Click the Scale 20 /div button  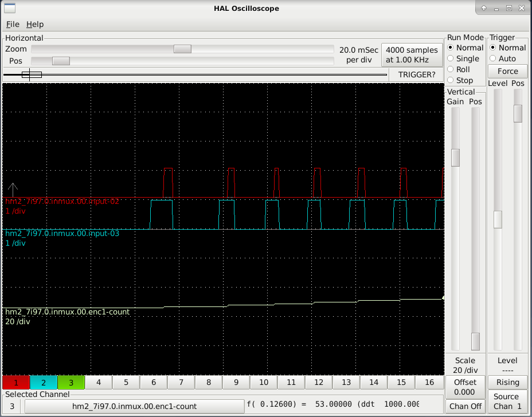tap(465, 365)
